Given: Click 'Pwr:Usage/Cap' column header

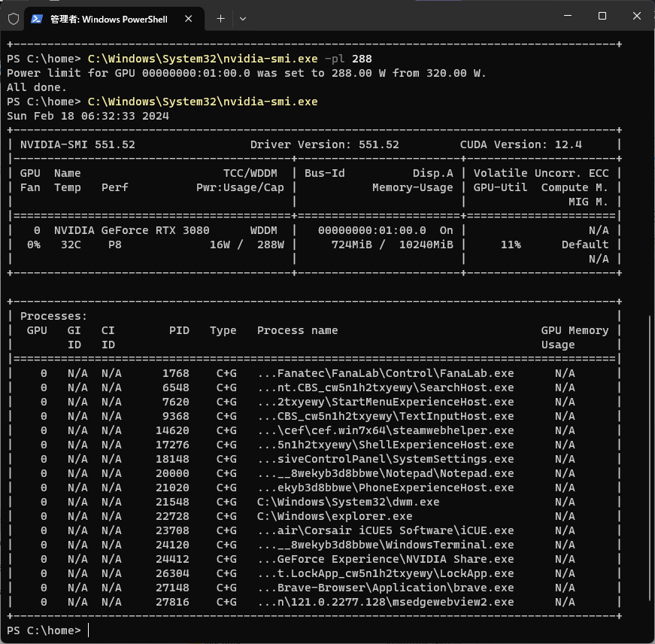Looking at the screenshot, I should pyautogui.click(x=240, y=187).
